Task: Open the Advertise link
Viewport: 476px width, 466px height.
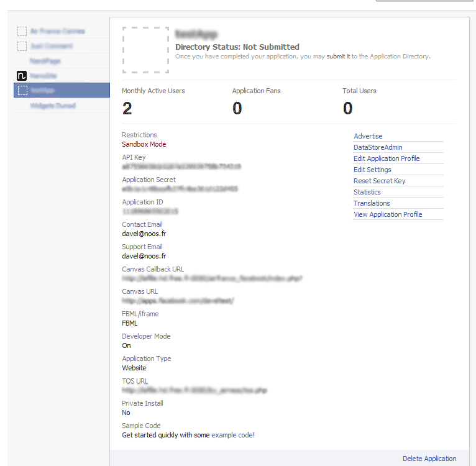Action: [368, 136]
